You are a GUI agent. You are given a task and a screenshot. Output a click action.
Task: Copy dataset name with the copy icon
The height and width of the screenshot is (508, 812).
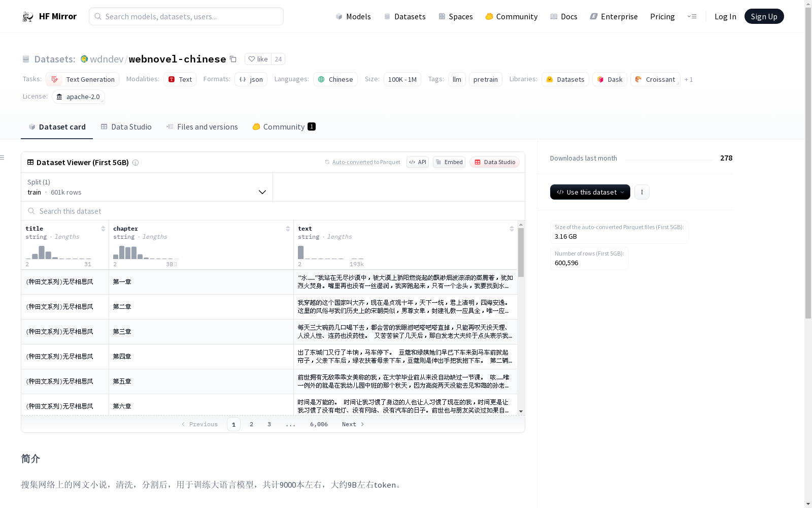point(233,59)
